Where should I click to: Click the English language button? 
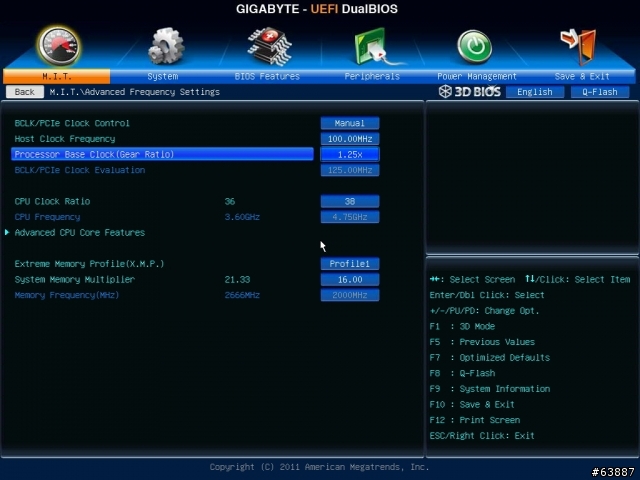pos(535,92)
